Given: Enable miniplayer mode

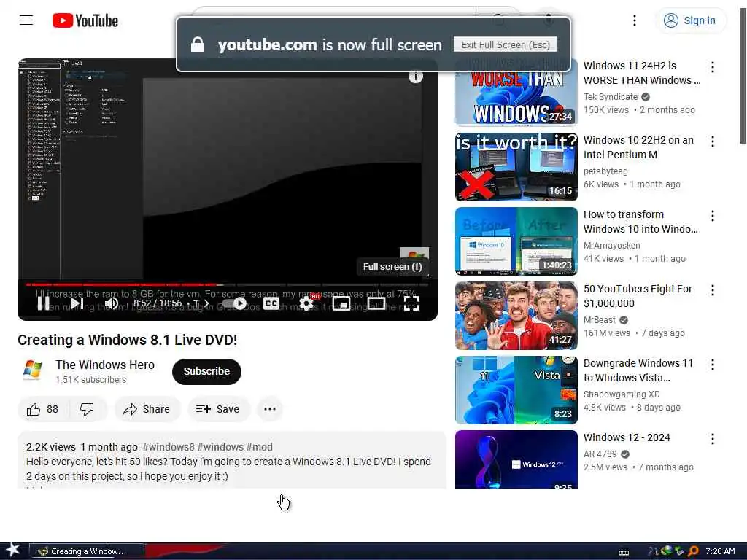Looking at the screenshot, I should coord(341,303).
